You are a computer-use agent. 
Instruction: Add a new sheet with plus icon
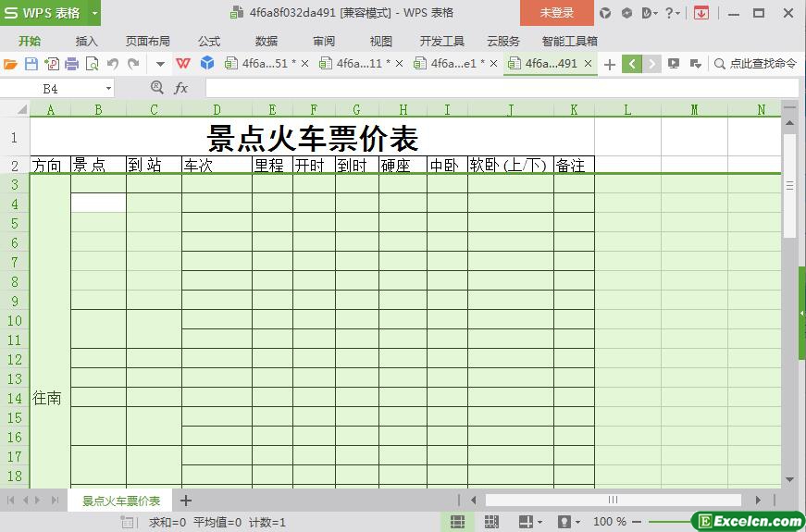[185, 501]
